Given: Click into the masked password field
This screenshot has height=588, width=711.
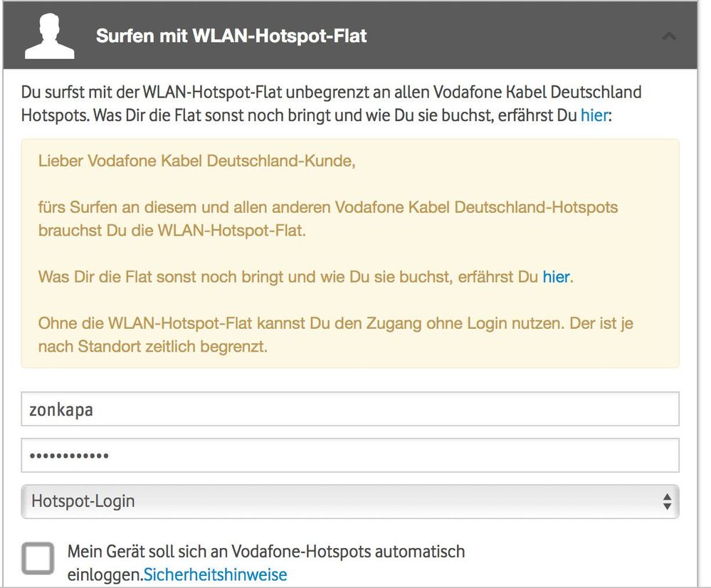Looking at the screenshot, I should click(349, 455).
